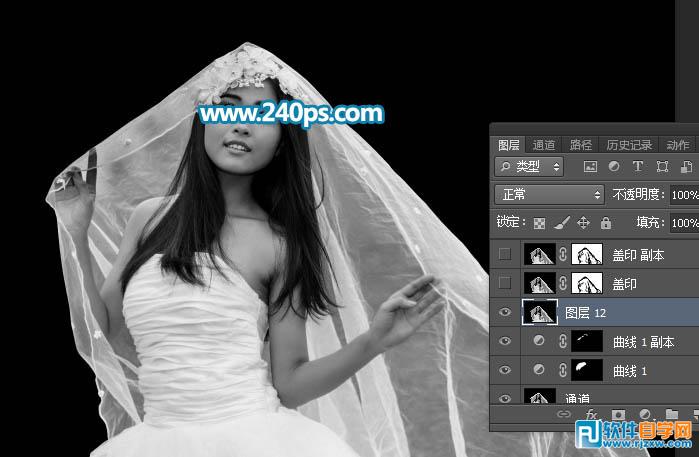Filter layers by smart object icon
699x457 pixels.
686,166
